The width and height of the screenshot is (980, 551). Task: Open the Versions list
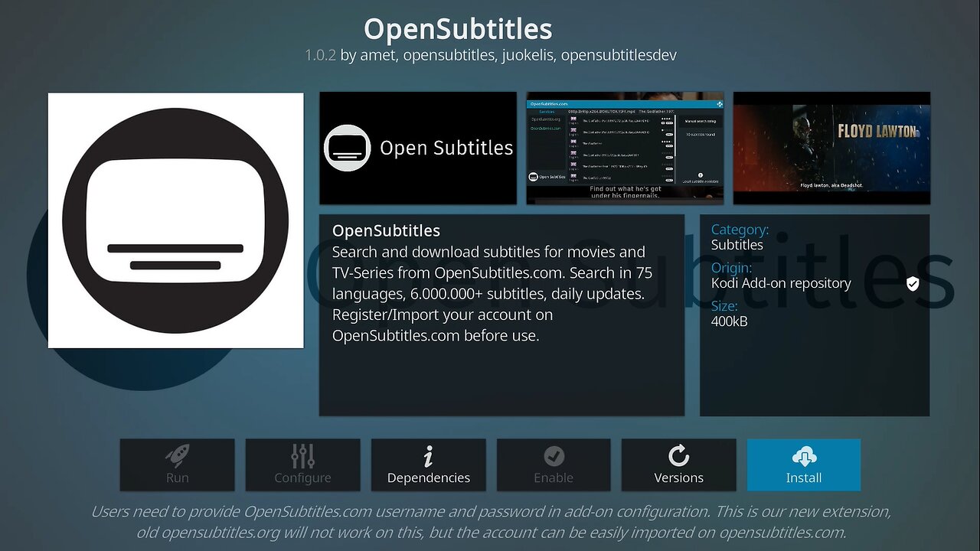[x=678, y=465]
